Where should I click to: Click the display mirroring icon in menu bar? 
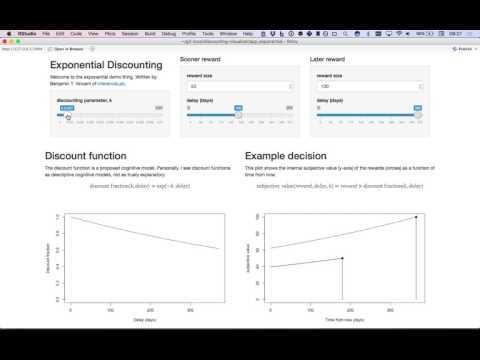389,34
